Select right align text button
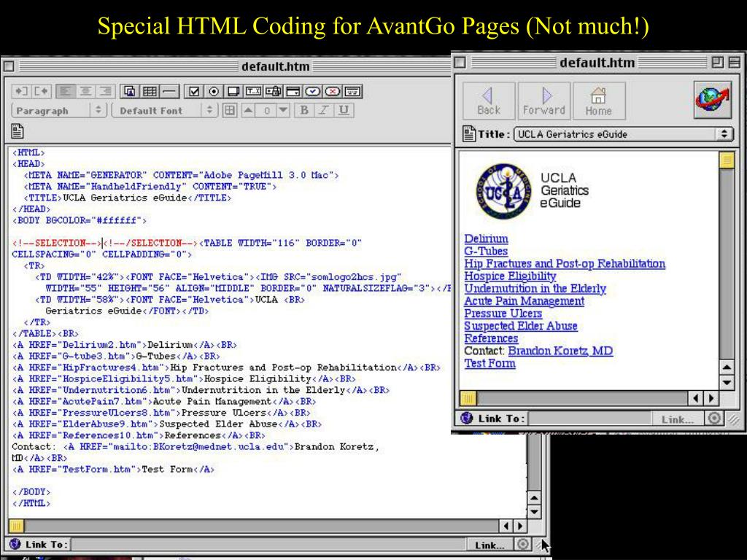Viewport: 747px width, 560px height. tap(105, 91)
